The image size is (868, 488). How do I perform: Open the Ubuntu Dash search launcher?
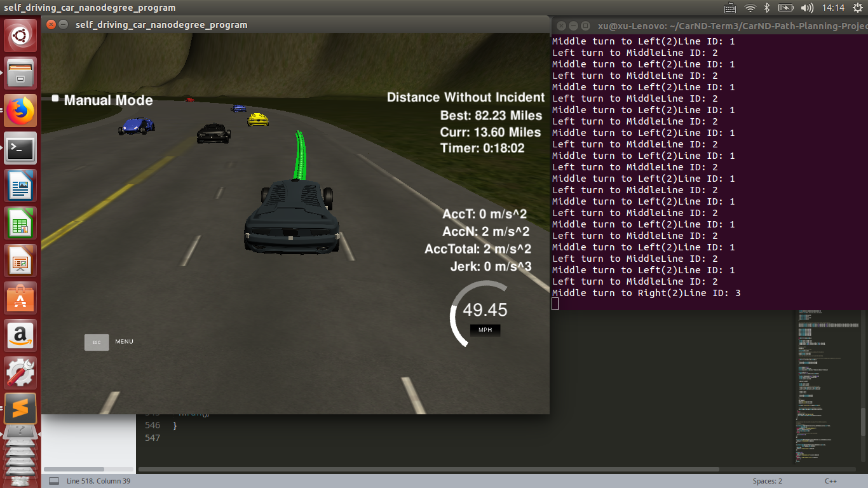(x=21, y=36)
